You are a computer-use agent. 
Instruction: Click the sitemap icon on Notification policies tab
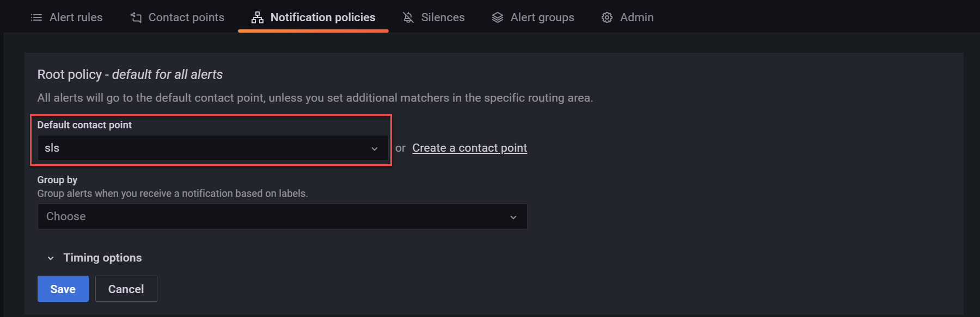click(x=256, y=17)
